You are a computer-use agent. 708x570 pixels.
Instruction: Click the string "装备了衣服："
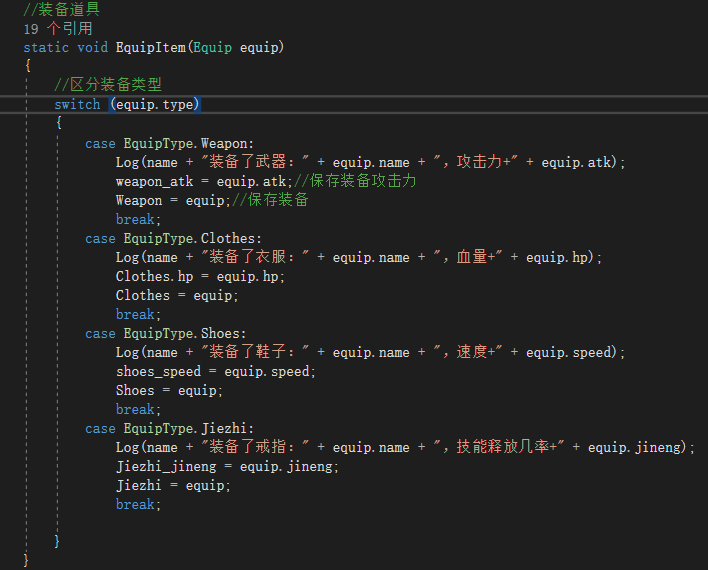pyautogui.click(x=255, y=257)
